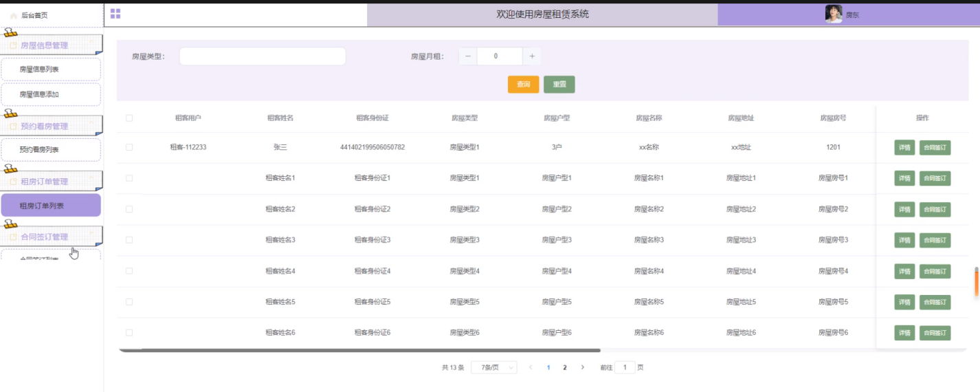The image size is (980, 392).
Task: Click 详情 for tenant 张三
Action: point(904,147)
